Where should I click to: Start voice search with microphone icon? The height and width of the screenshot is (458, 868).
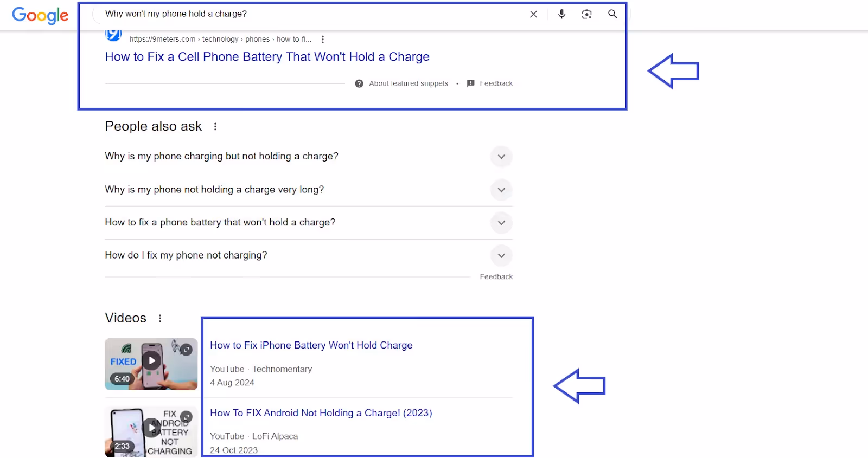click(x=561, y=14)
